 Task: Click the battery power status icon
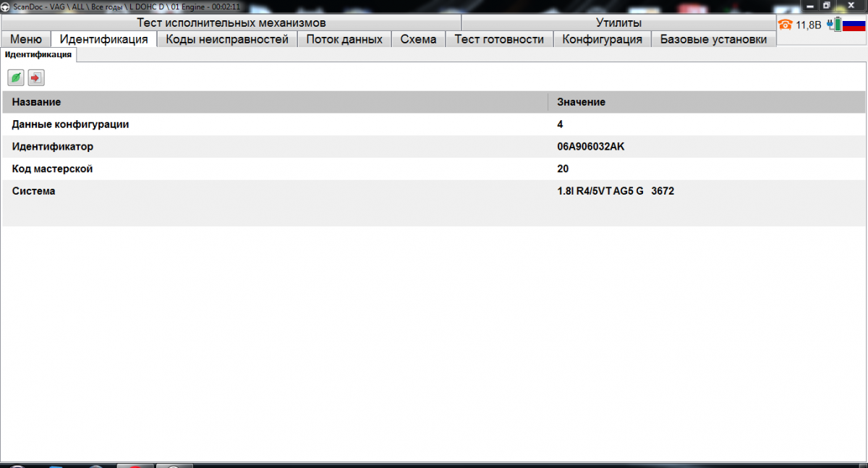click(x=835, y=25)
